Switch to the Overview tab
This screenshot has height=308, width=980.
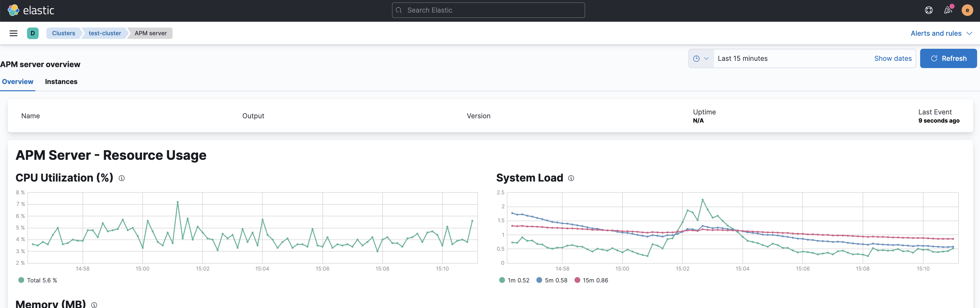(17, 82)
